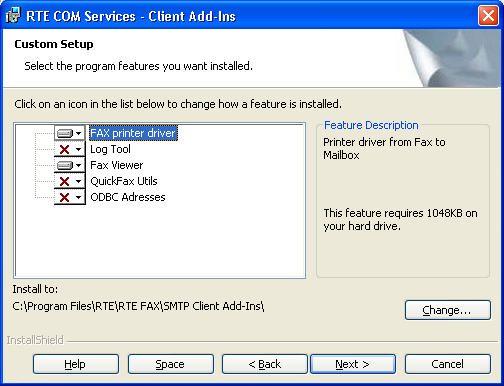Select the Log Tool feature label
Image resolution: width=504 pixels, height=386 pixels.
pos(110,149)
